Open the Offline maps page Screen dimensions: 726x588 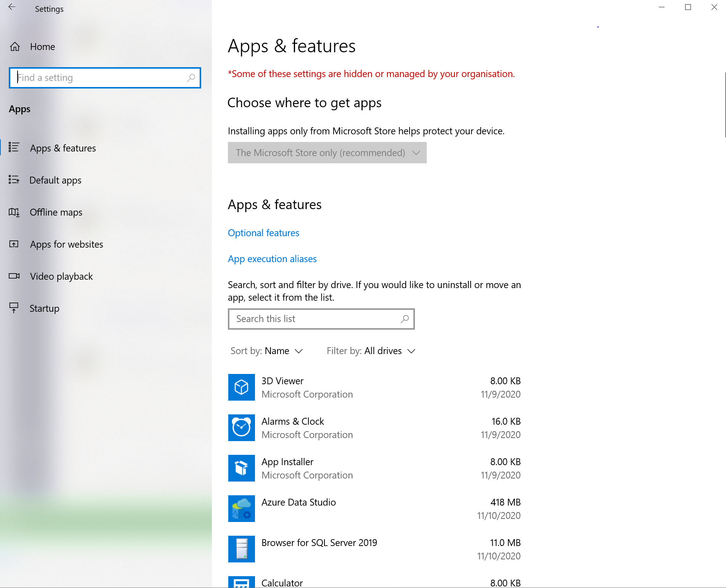(56, 212)
